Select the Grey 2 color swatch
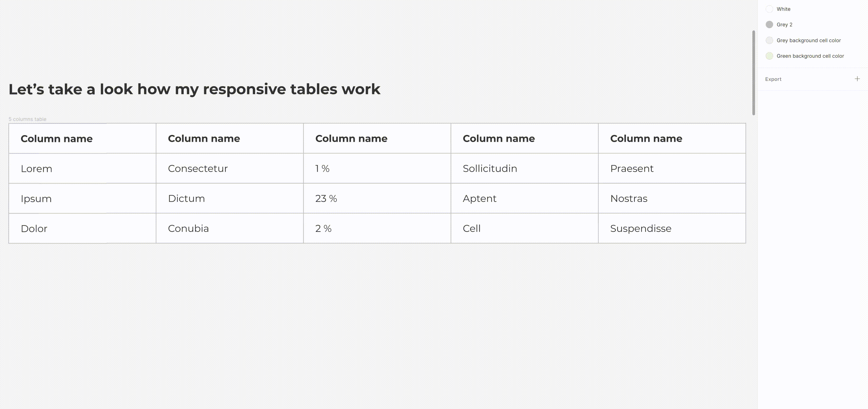This screenshot has width=868, height=409. pos(769,25)
